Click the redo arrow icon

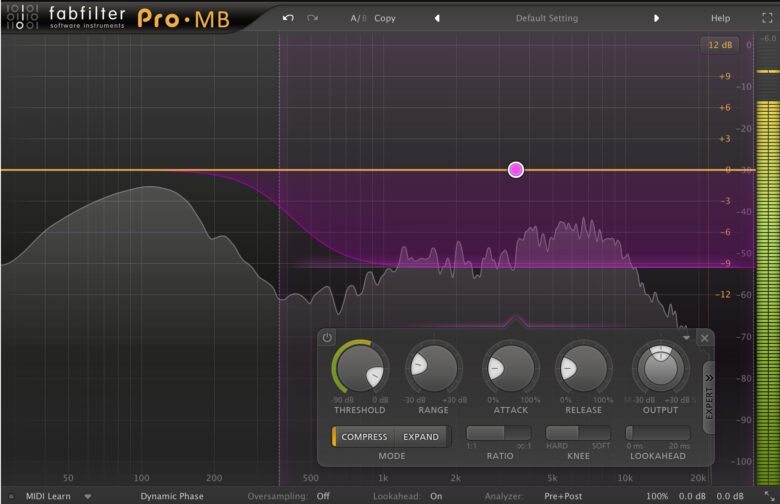click(x=312, y=18)
